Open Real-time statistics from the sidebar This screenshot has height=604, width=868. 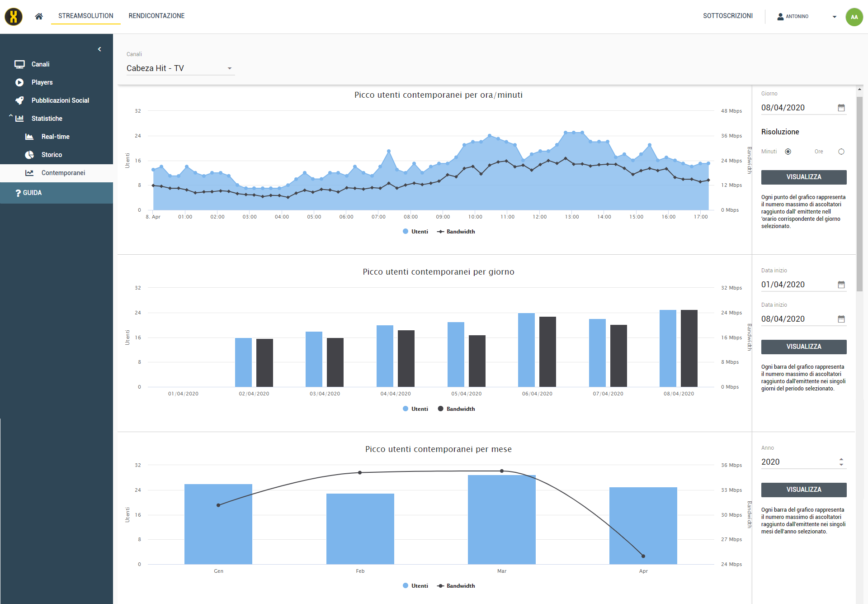(x=55, y=137)
